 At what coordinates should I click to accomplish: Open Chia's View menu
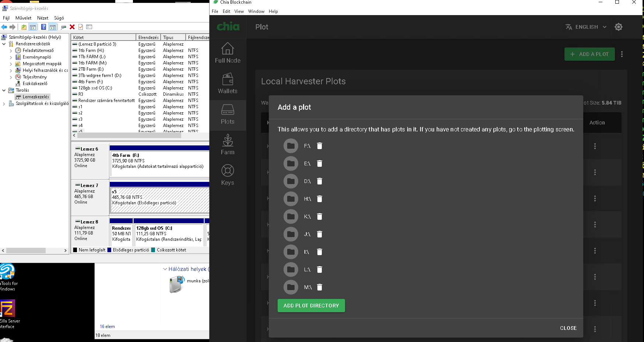click(x=239, y=11)
